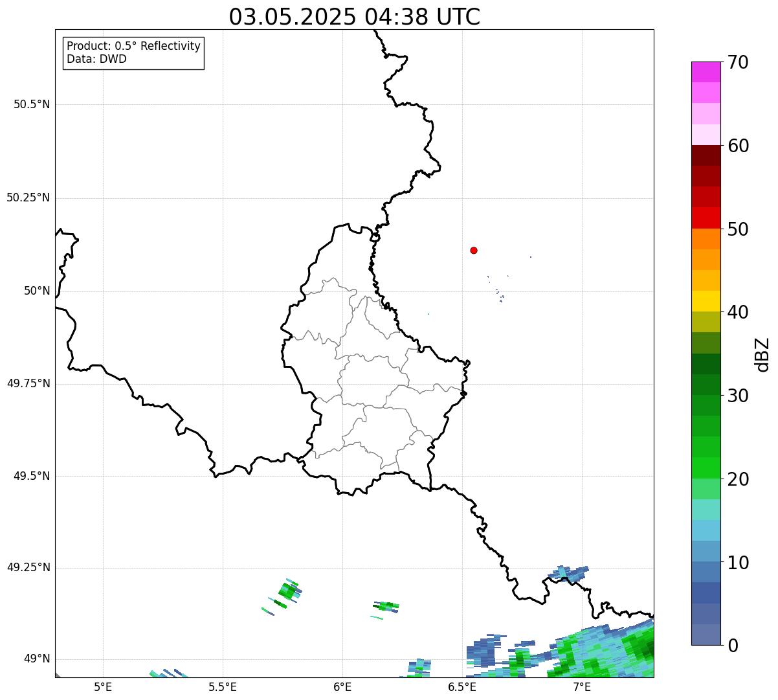Screen dimensions: 778x700
Task: Click the colorbar tick label "30"
Action: [x=738, y=396]
